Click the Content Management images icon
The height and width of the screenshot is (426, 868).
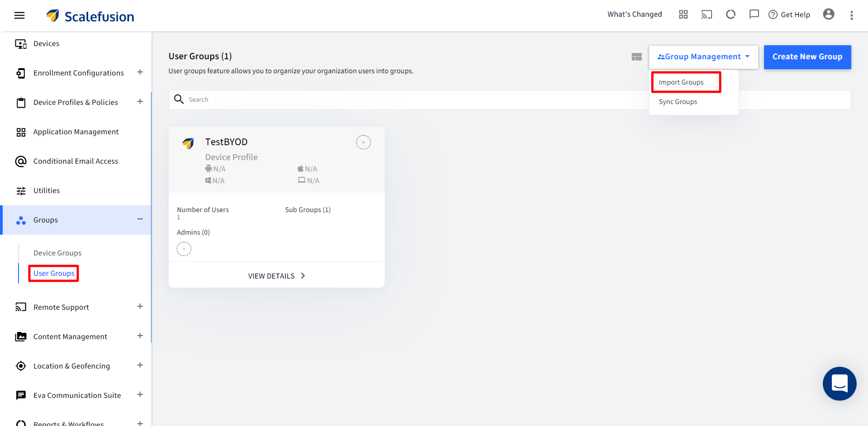pyautogui.click(x=21, y=336)
